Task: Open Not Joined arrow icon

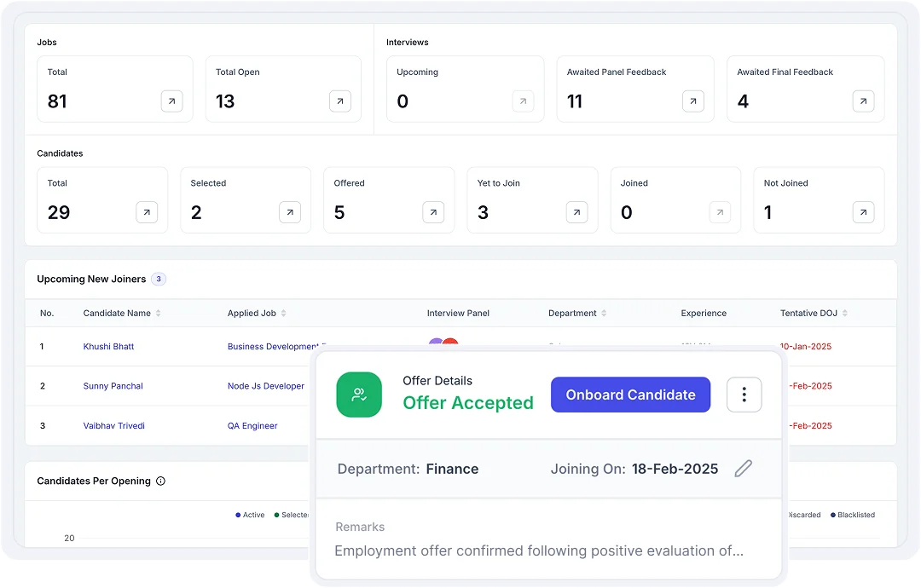Action: point(863,212)
